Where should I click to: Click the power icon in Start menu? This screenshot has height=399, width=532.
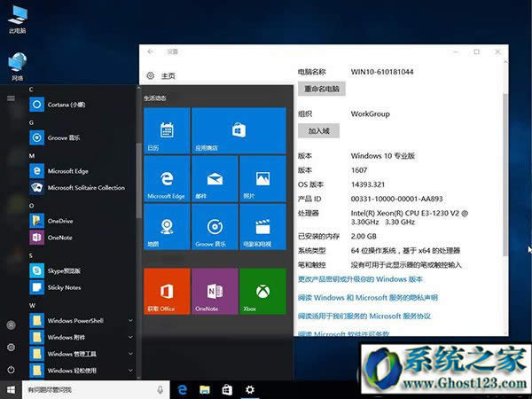tap(11, 369)
